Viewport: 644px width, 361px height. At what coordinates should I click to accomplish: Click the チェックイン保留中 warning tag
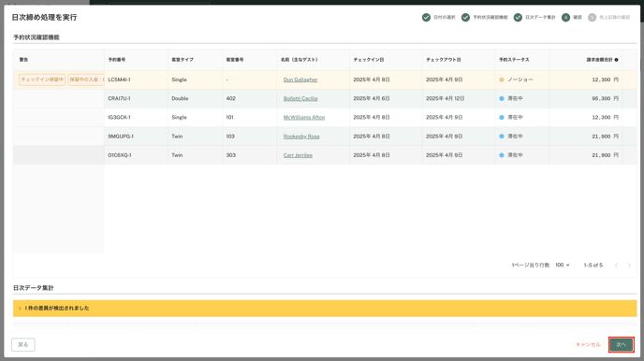[x=42, y=79]
